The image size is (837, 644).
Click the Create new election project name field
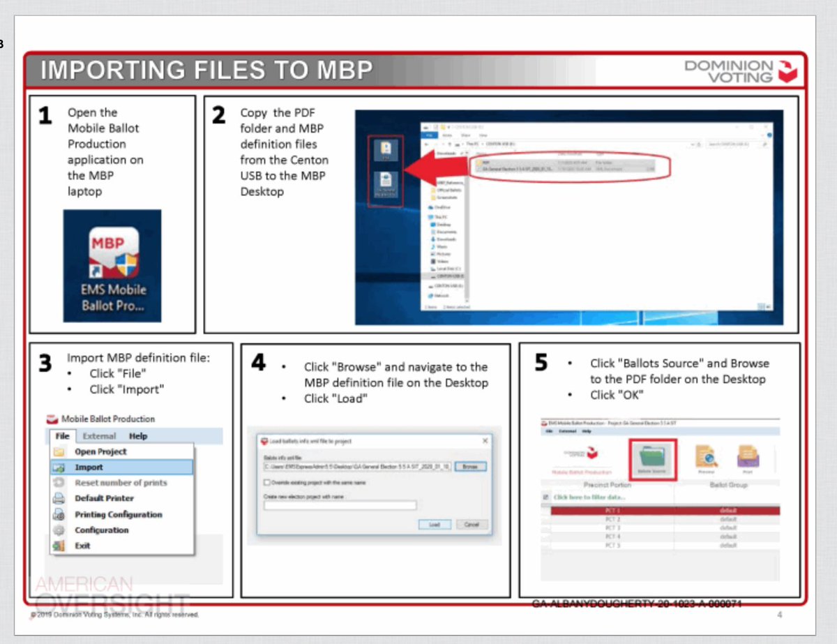click(340, 505)
